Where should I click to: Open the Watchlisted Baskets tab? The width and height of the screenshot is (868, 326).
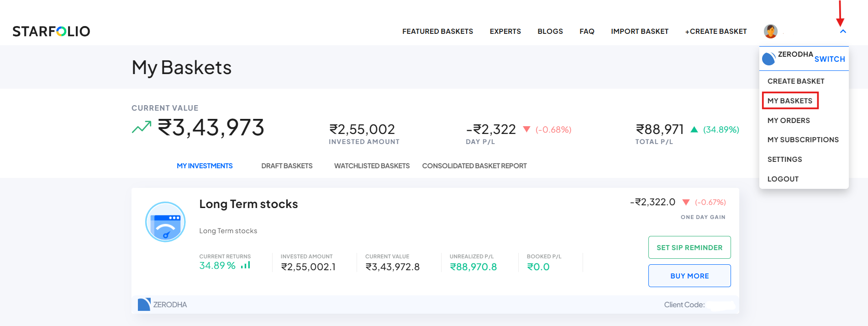click(372, 166)
